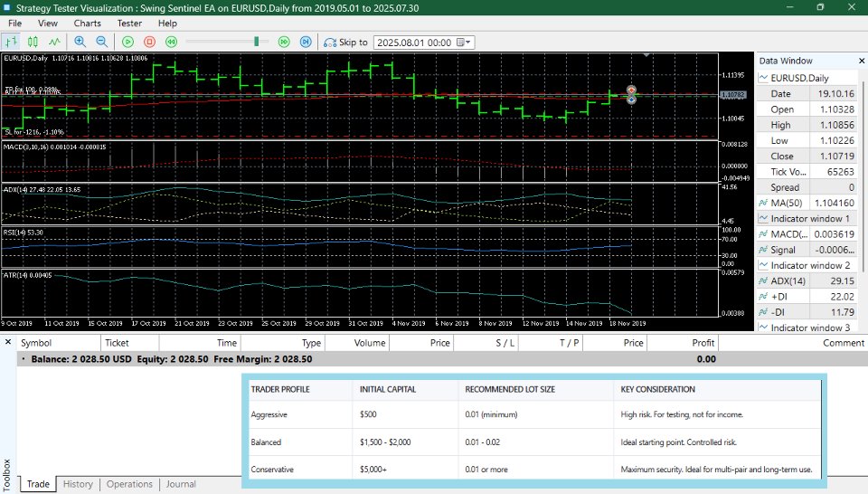The width and height of the screenshot is (868, 494).
Task: Click the MA(50) indicator icon in Data Window
Action: pyautogui.click(x=763, y=203)
